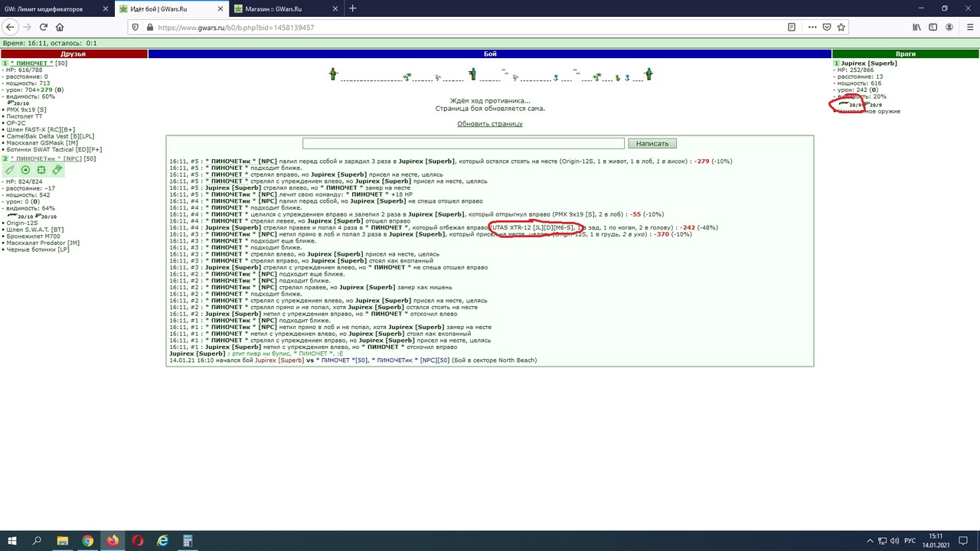Open Calculator from taskbar

click(188, 540)
